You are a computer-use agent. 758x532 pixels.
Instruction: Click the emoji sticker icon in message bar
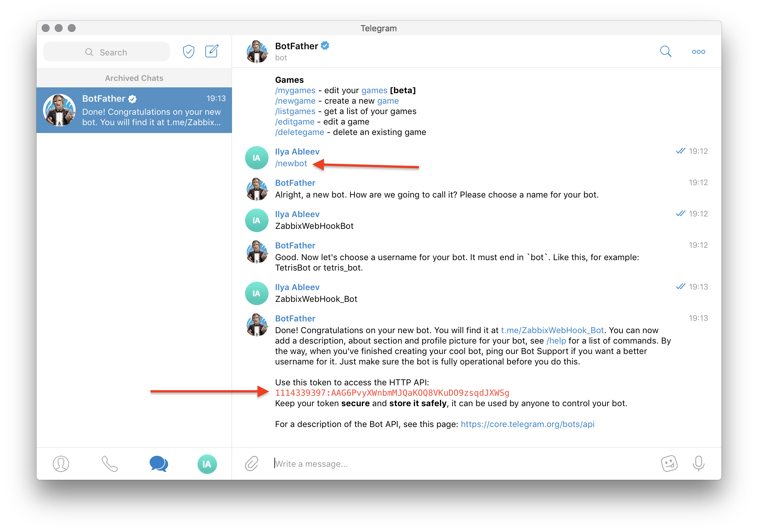click(669, 463)
